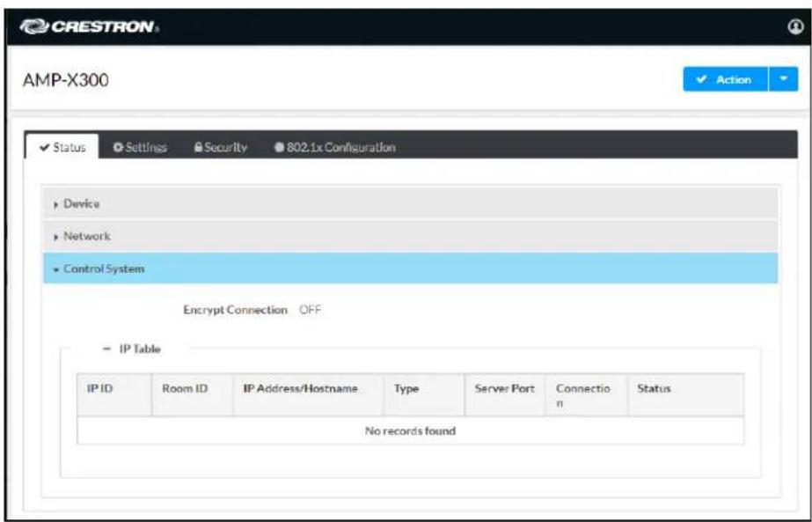Open the user account icon
The width and height of the screenshot is (812, 522).
795,26
